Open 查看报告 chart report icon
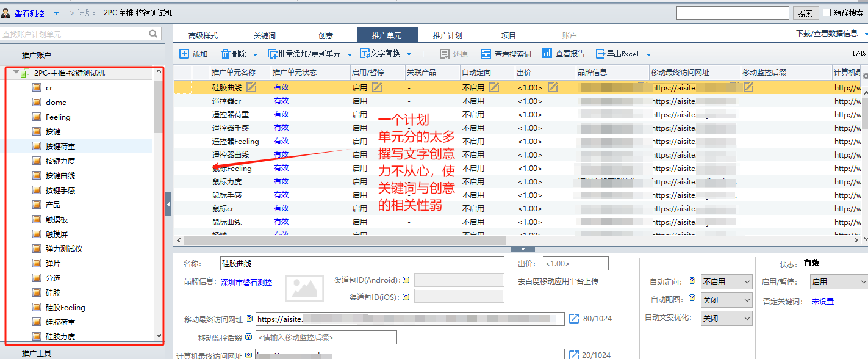The width and height of the screenshot is (868, 359). (547, 54)
